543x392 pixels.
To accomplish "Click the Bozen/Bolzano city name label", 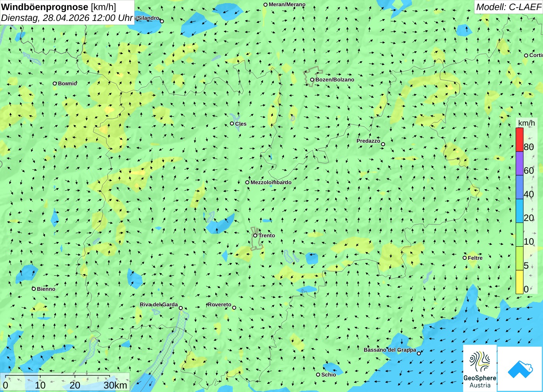I will tap(335, 79).
